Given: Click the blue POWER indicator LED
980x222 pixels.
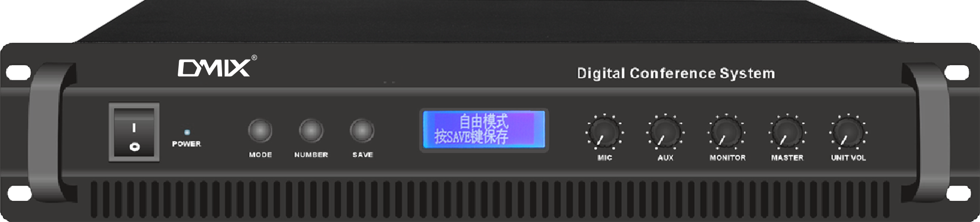Looking at the screenshot, I should pos(187,132).
